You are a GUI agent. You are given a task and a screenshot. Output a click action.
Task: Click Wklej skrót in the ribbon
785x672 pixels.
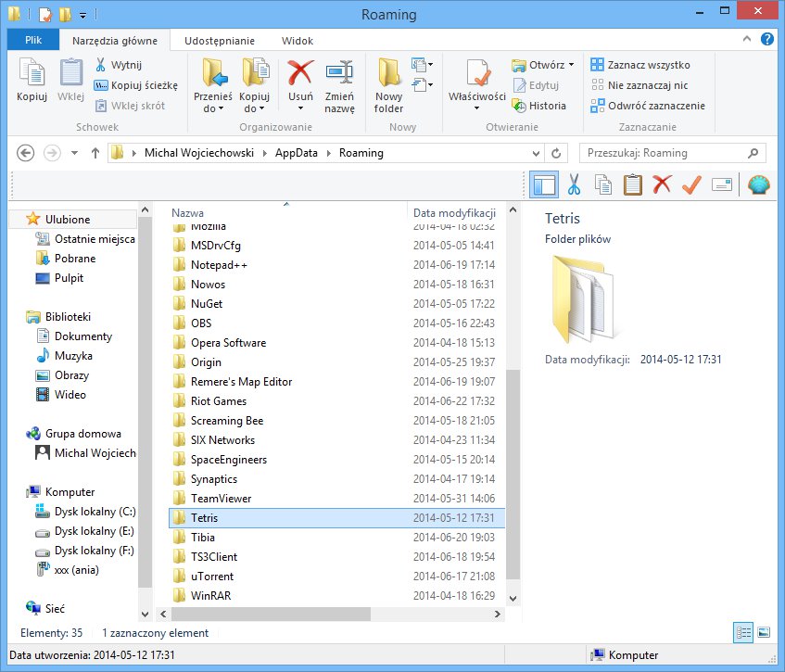point(130,106)
